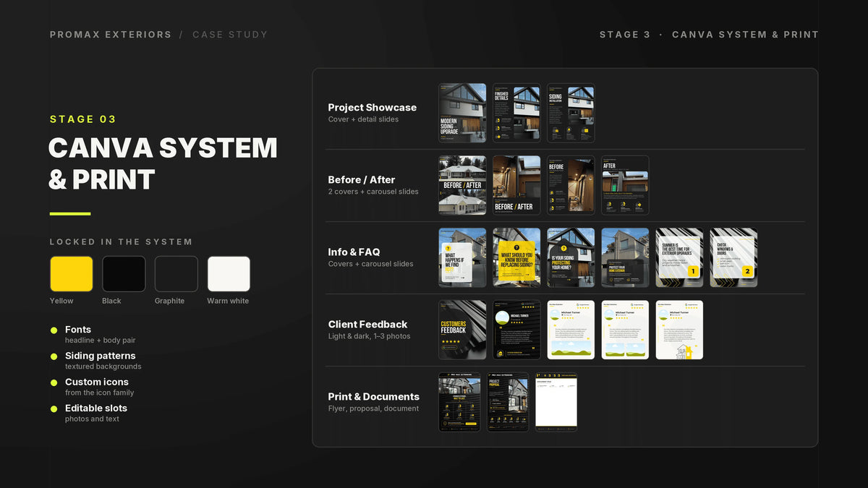Screen dimensions: 868x488
Task: Open the Siding Installation slide thumbnail
Action: [571, 113]
